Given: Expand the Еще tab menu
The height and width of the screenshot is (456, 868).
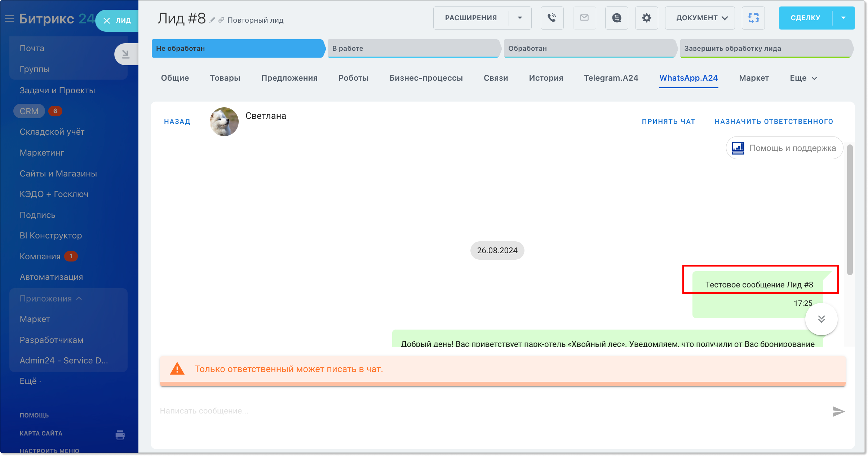Looking at the screenshot, I should (803, 78).
